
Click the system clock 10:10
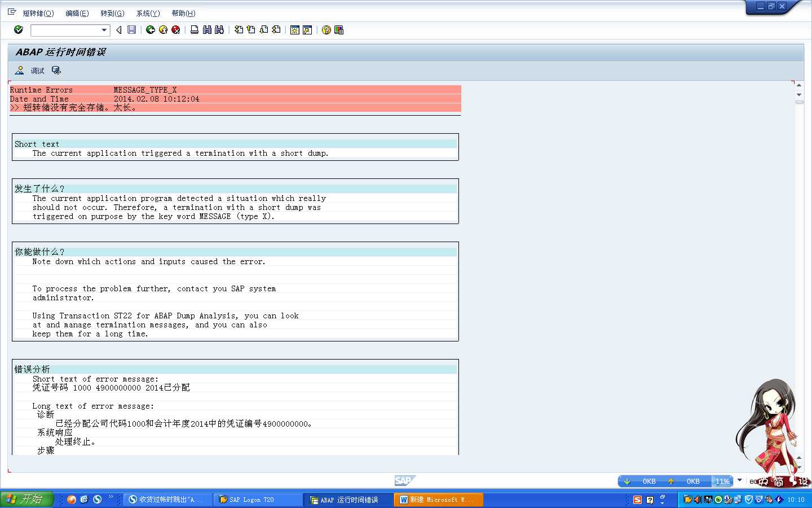click(x=796, y=500)
